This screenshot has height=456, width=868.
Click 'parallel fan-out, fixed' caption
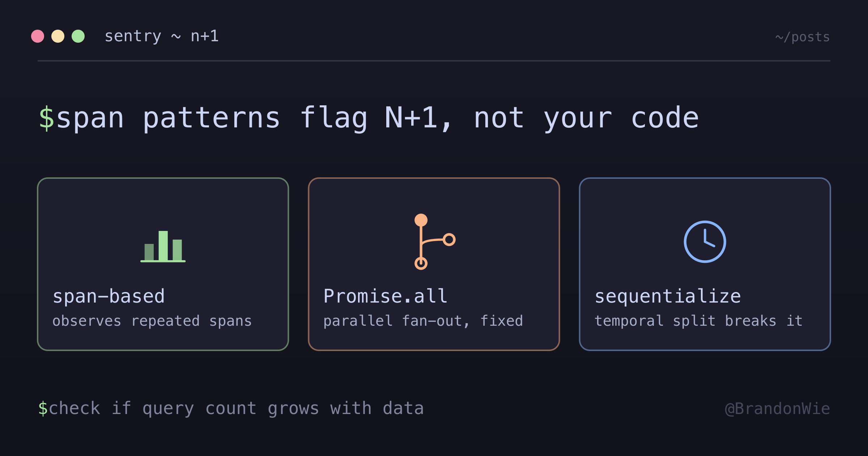423,321
